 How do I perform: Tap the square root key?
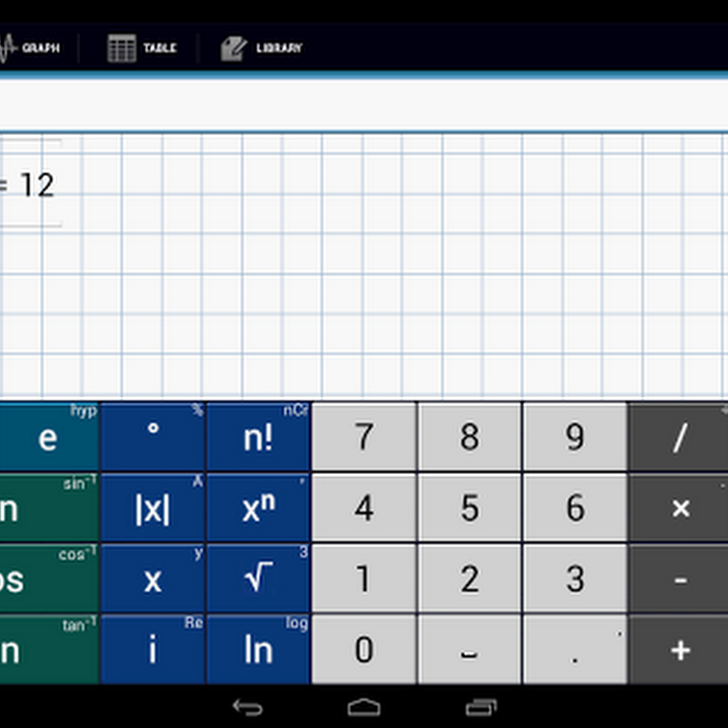pos(258,578)
